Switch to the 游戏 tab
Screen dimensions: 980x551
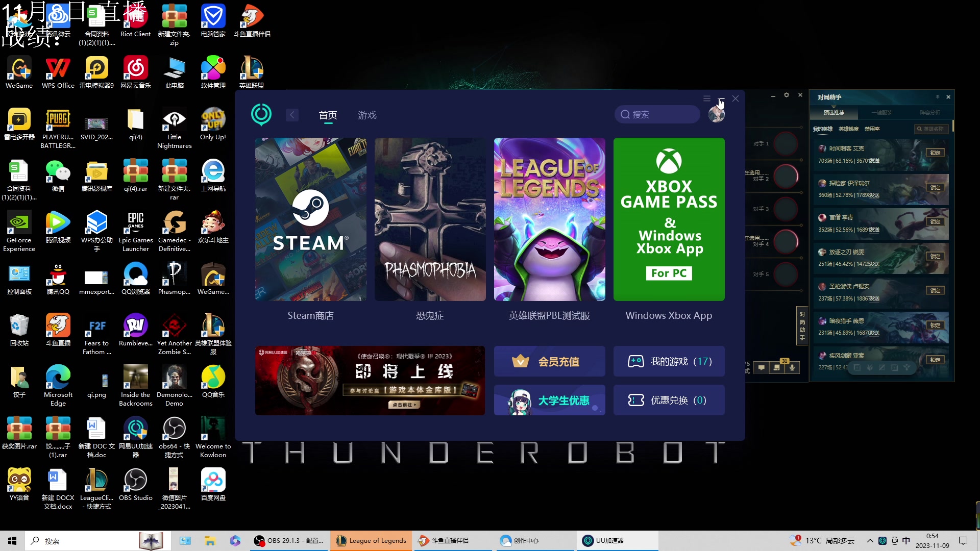pyautogui.click(x=367, y=115)
